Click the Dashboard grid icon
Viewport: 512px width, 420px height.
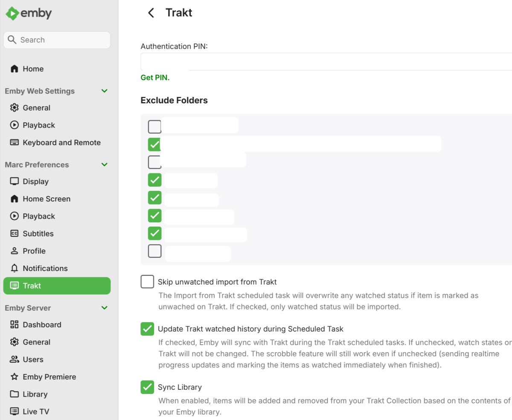pyautogui.click(x=15, y=324)
